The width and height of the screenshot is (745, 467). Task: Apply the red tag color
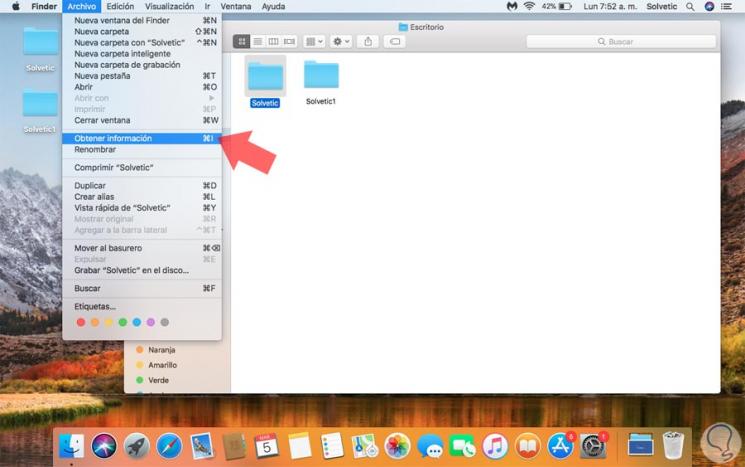point(81,322)
